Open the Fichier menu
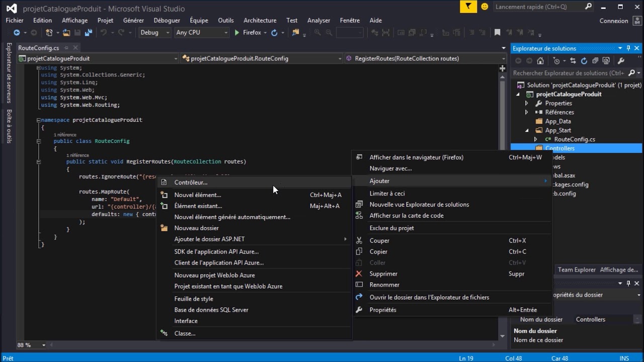This screenshot has height=362, width=644. point(15,20)
